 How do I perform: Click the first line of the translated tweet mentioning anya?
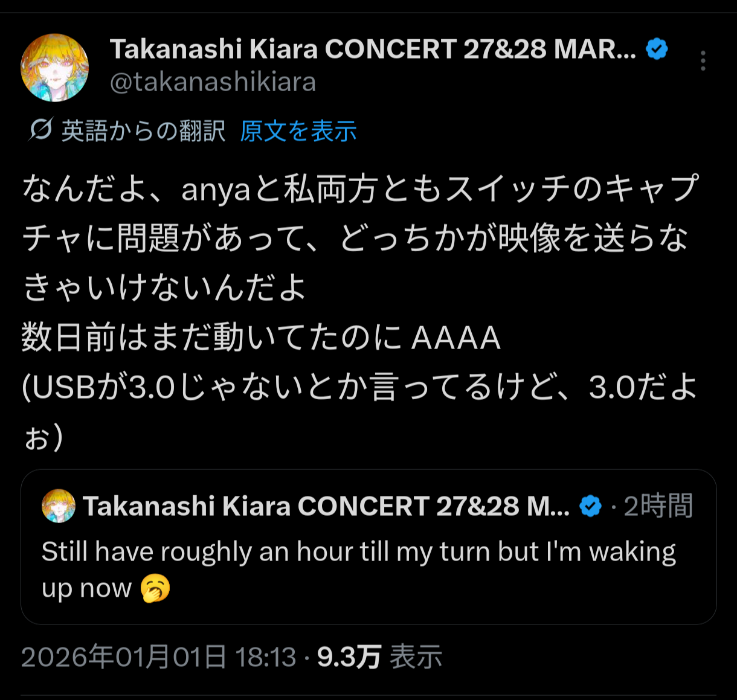tap(360, 189)
